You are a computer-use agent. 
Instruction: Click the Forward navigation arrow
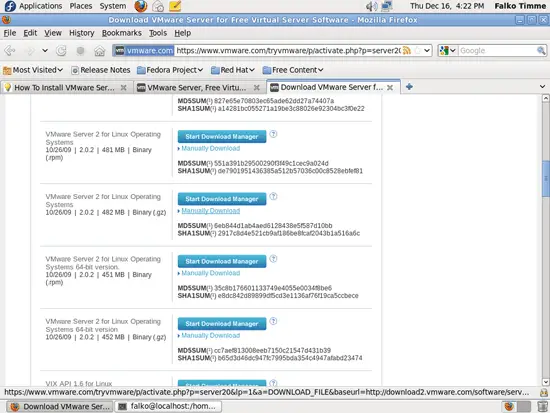30,51
